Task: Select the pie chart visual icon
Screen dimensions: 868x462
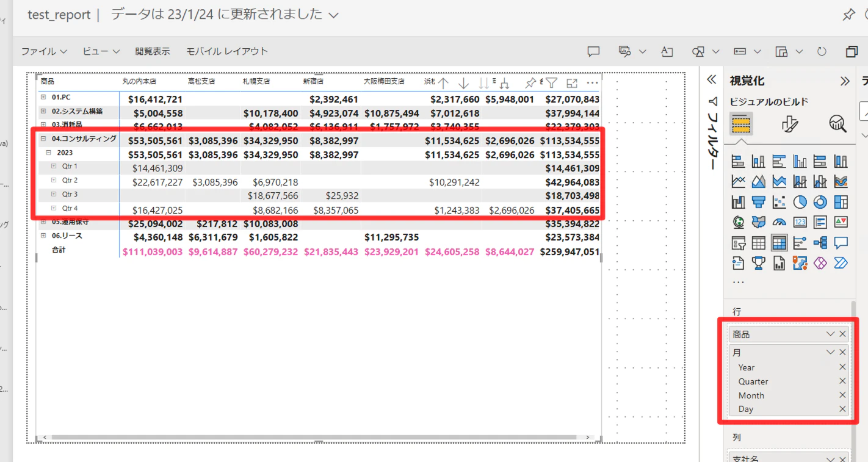Action: (x=800, y=202)
